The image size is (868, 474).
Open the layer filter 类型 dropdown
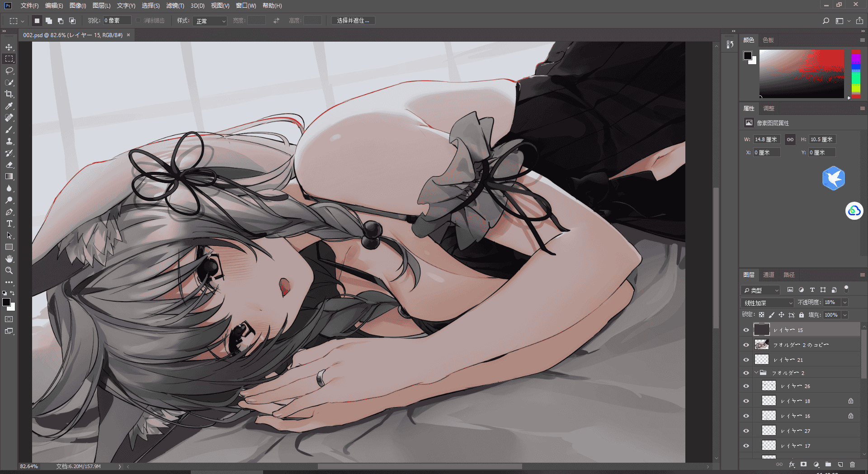[x=761, y=290]
